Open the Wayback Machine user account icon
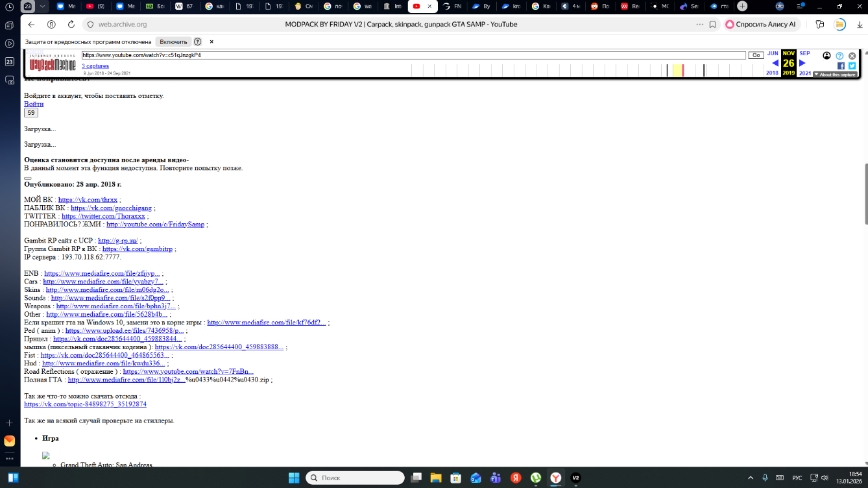Viewport: 868px width, 488px height. click(826, 56)
